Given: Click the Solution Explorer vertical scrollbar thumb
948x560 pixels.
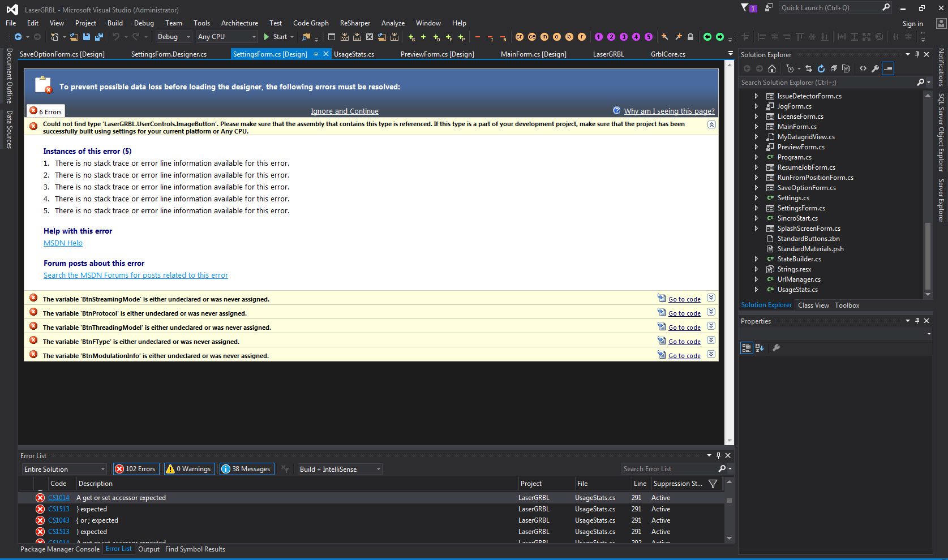Looking at the screenshot, I should click(928, 256).
